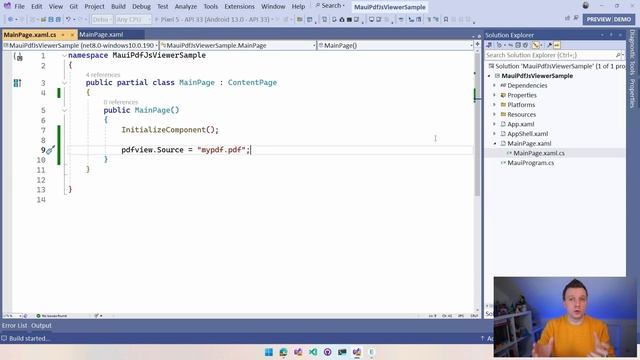The width and height of the screenshot is (640, 360).
Task: Click the Search box in title bar
Action: (x=330, y=6)
